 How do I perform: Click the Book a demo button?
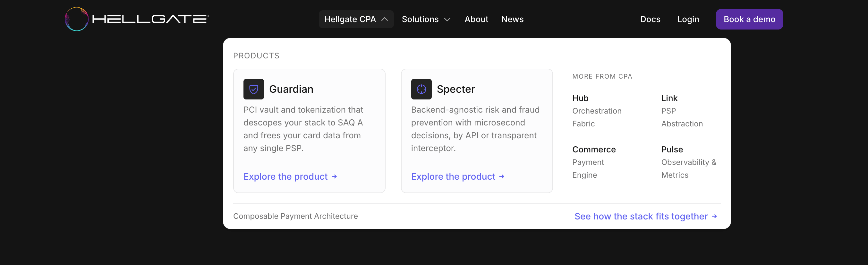749,19
